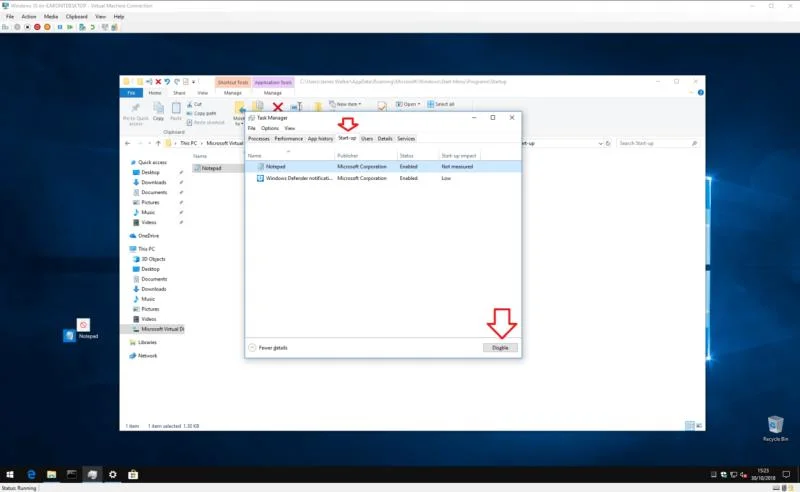
Task: Click 'Low' impact cell for Windows Defender
Action: [x=446, y=178]
